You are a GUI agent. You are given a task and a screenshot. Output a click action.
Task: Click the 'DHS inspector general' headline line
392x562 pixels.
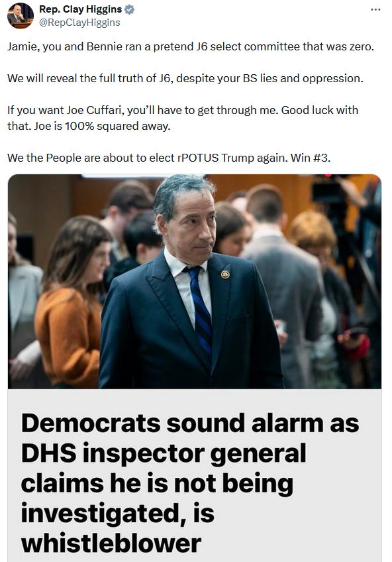point(164,453)
